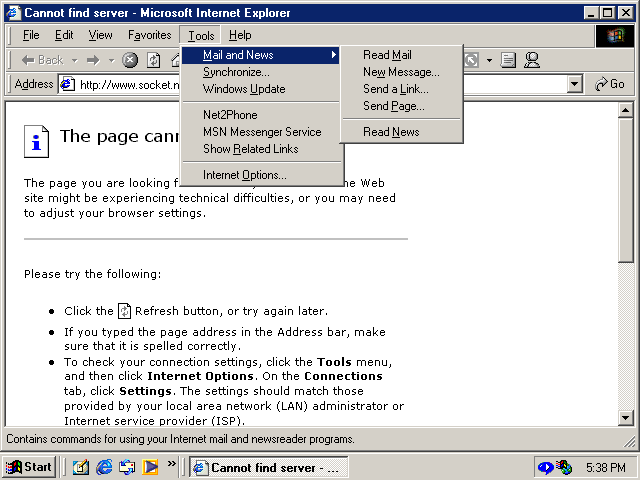
Task: Select MSN Messenger Service menu item
Action: coord(260,132)
